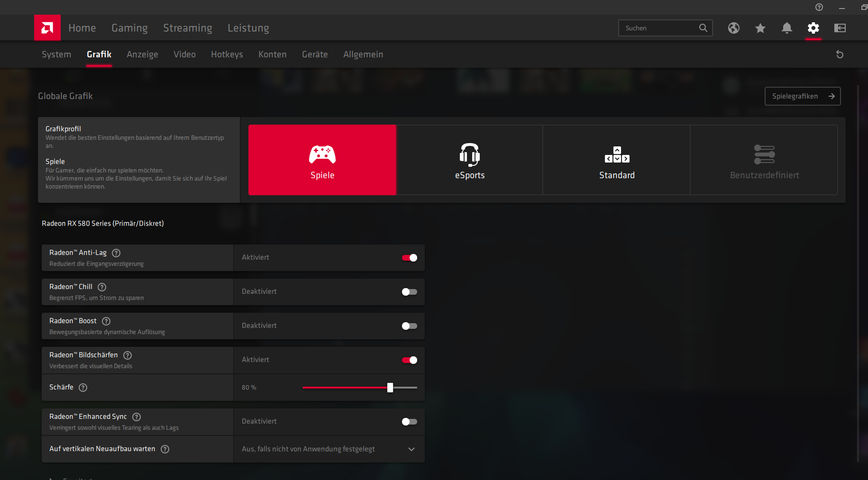Show help for Radeon Anti-Lag
The width and height of the screenshot is (868, 480).
point(116,253)
